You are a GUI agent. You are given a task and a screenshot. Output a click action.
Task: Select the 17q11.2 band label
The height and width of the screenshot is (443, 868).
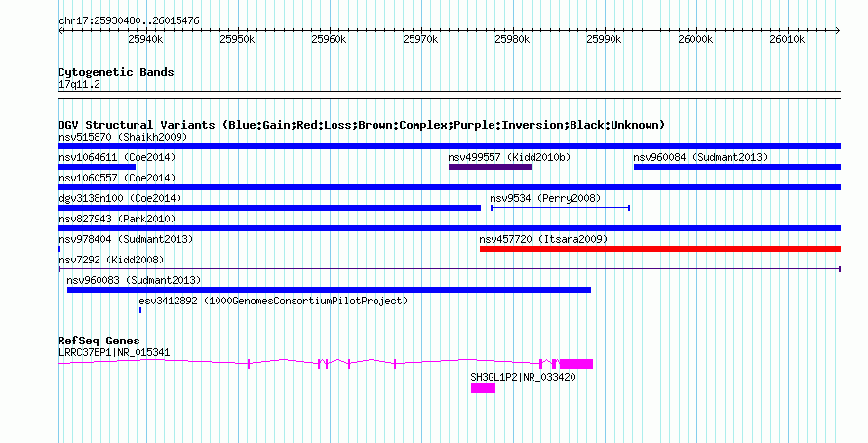[x=79, y=84]
